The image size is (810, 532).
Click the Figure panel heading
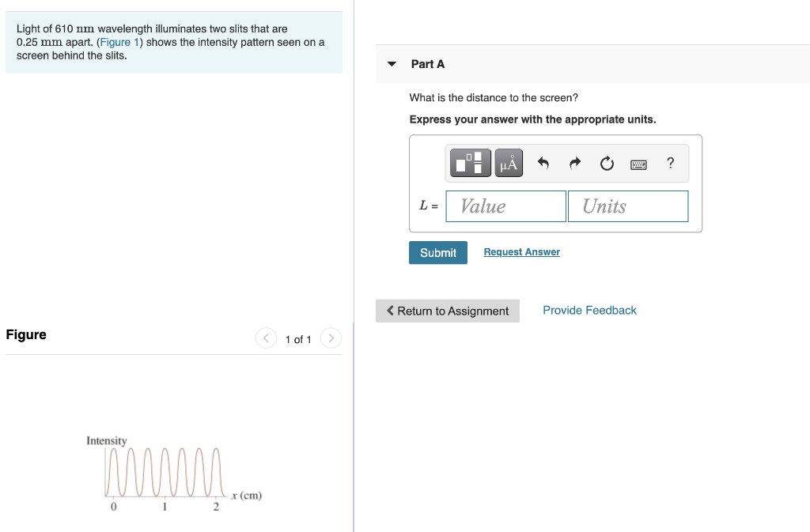coord(26,335)
